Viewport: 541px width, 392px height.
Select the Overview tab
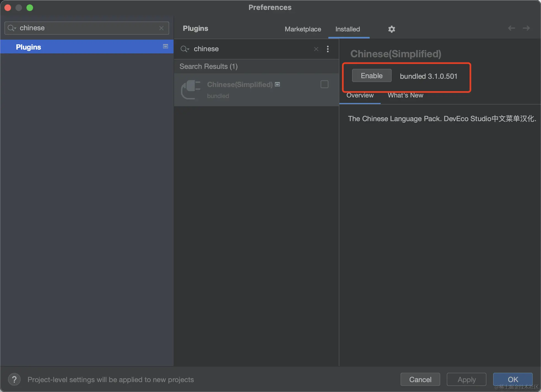[360, 95]
